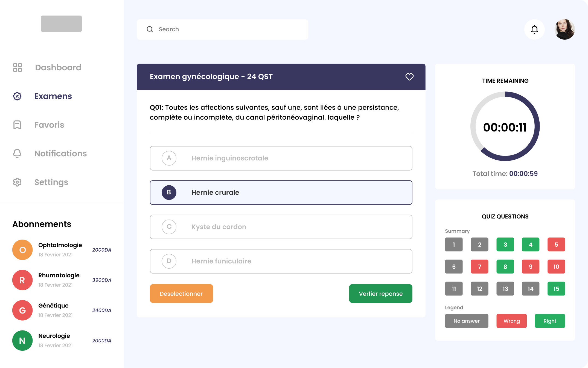
Task: Click the sidebar Notifications bell icon
Action: 17,153
